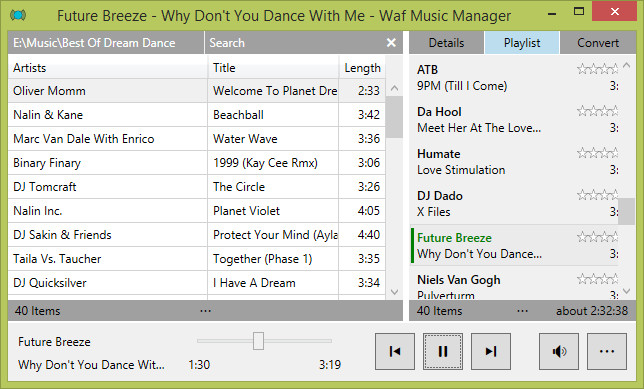The image size is (644, 389).
Task: Rate the DJ Dado track with stars
Action: tap(598, 195)
